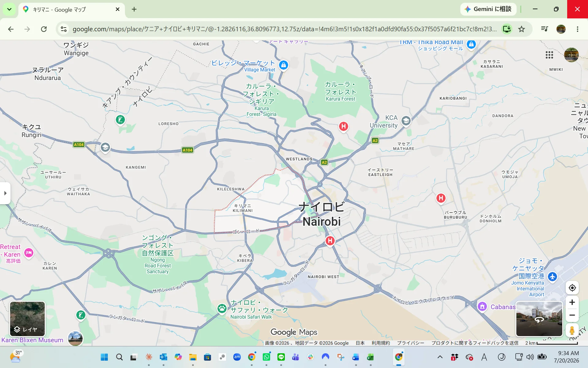Click the hospital marker south of Nairobi label
The height and width of the screenshot is (368, 588).
point(330,241)
